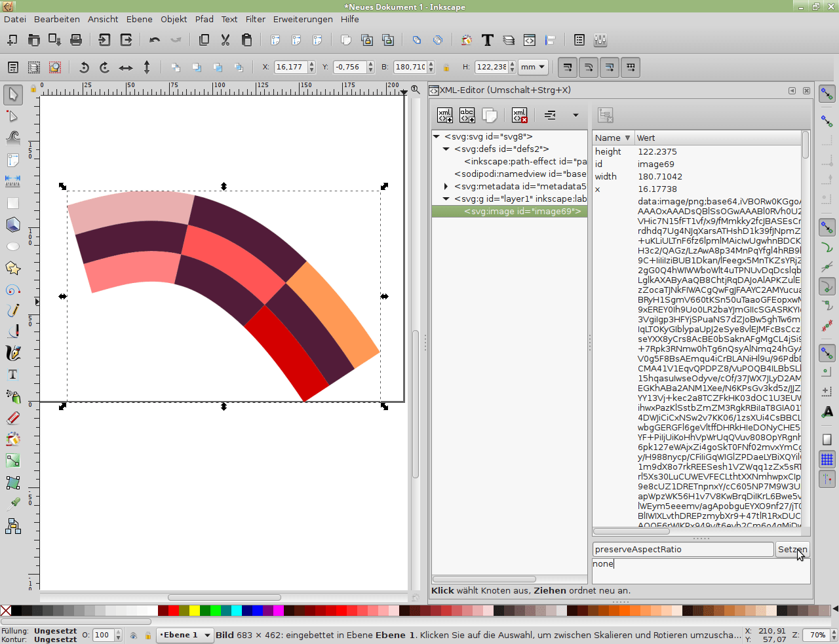
Task: Open the Ebene 1 layer dropdown
Action: 185,635
